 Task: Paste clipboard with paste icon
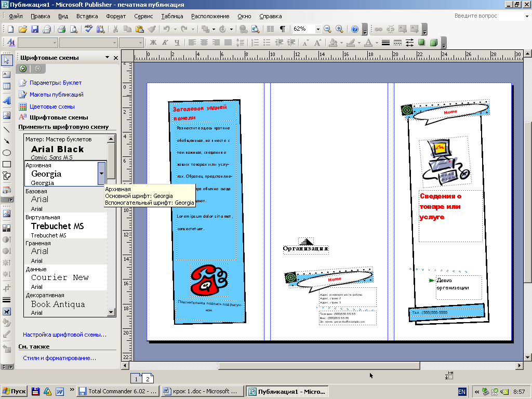tap(139, 29)
